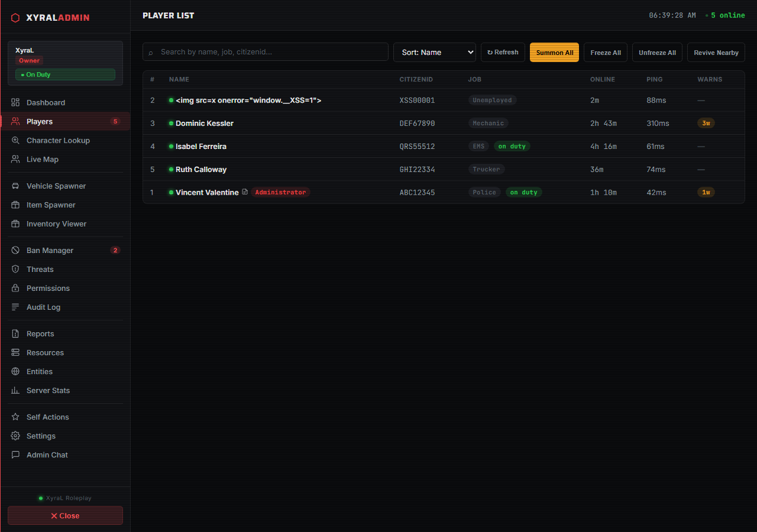
Task: Click the img src=x onerror player name
Action: (248, 100)
